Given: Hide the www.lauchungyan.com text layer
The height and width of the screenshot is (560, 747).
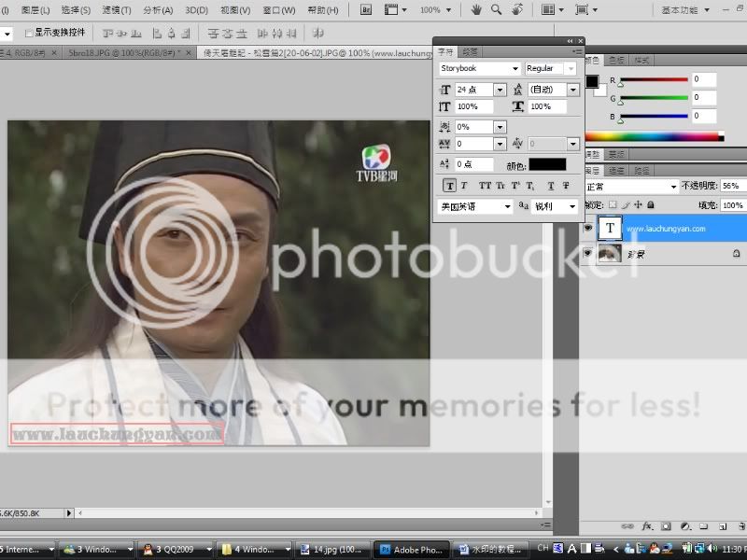Looking at the screenshot, I should [588, 228].
